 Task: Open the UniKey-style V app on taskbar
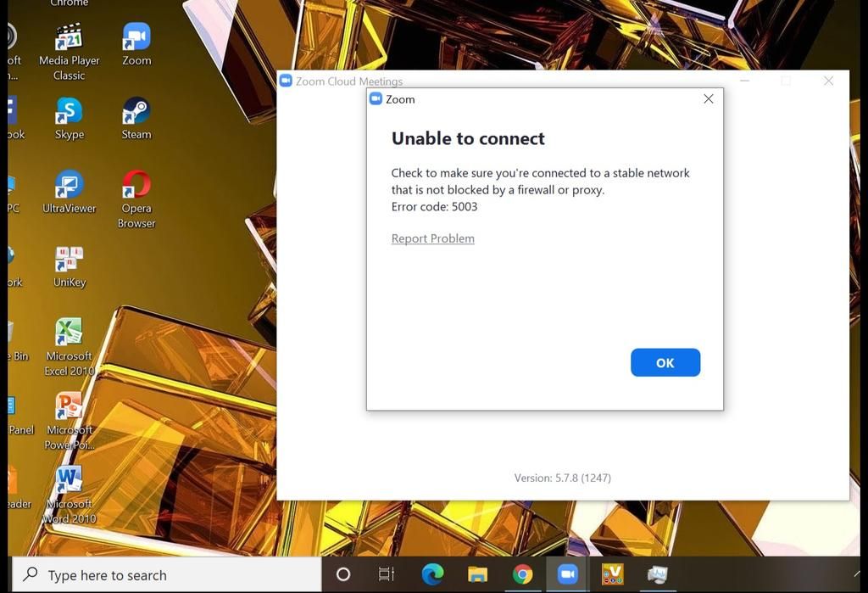612,574
